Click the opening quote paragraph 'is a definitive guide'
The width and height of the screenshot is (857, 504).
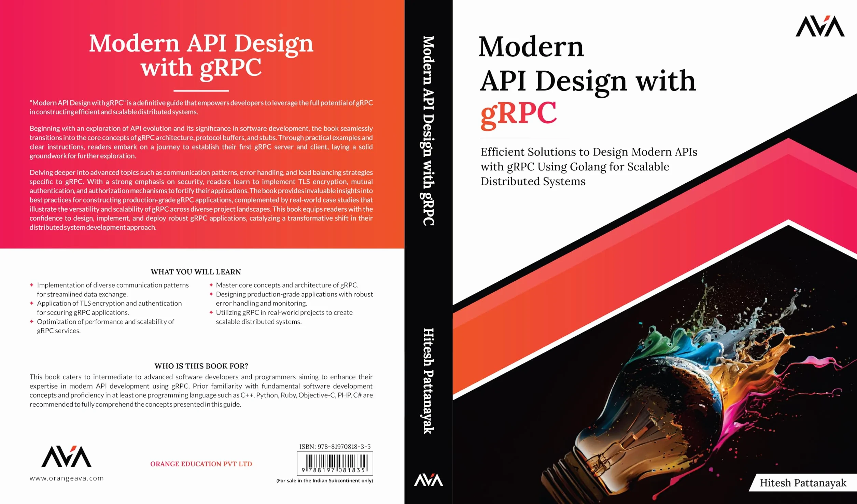pos(201,107)
